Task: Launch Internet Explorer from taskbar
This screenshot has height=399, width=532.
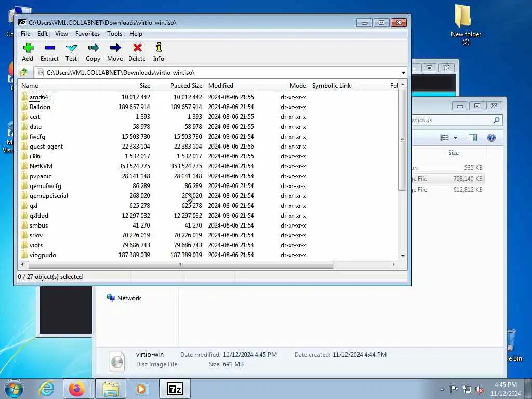Action: point(46,389)
